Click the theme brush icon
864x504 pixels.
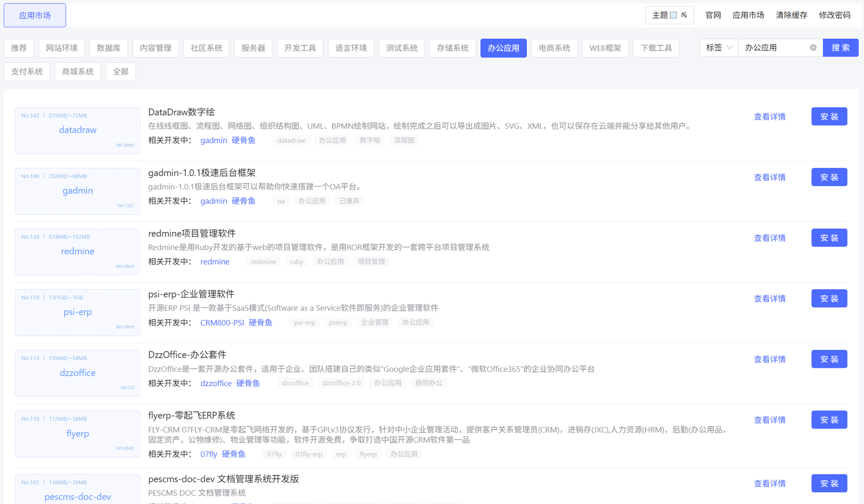tap(684, 15)
